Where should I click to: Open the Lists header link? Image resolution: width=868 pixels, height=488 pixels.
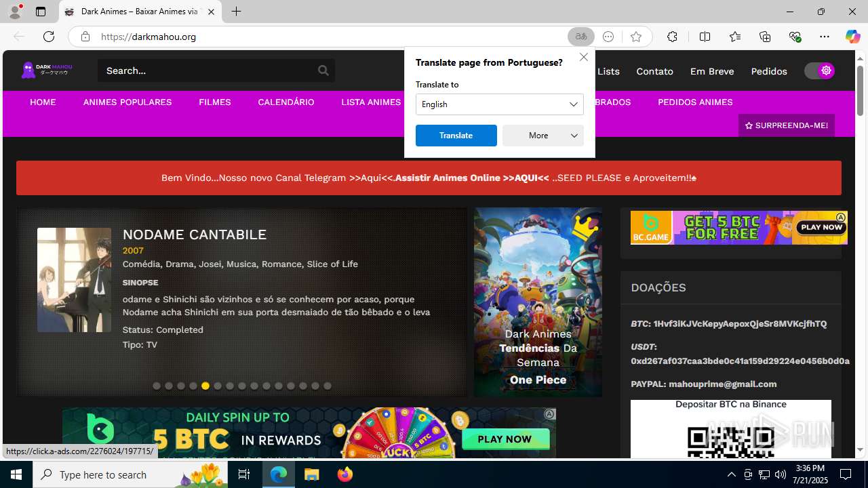coord(608,71)
